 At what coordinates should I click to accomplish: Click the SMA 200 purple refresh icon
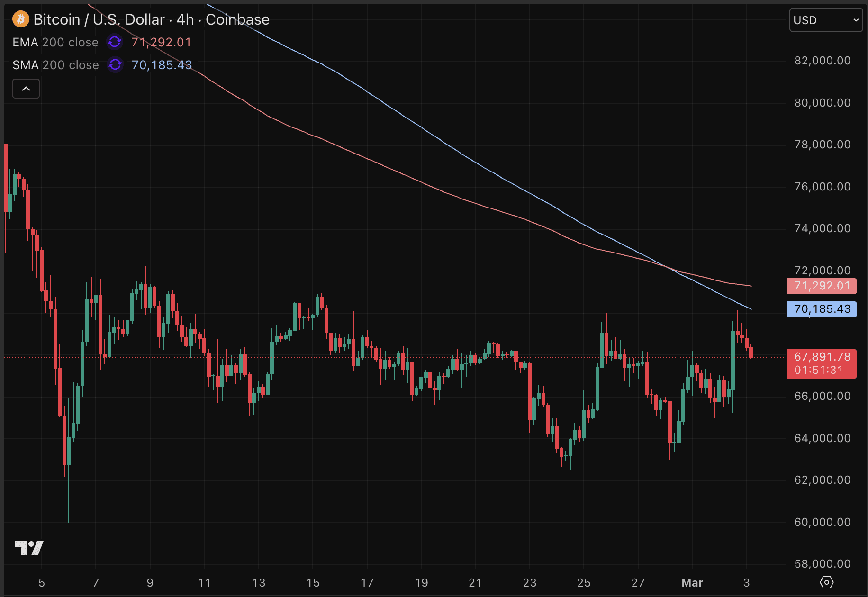115,64
